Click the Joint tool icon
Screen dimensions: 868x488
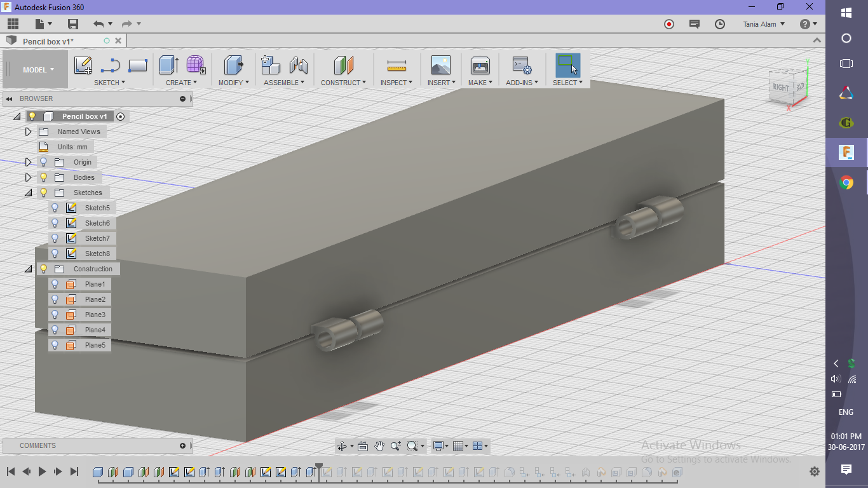tap(298, 65)
